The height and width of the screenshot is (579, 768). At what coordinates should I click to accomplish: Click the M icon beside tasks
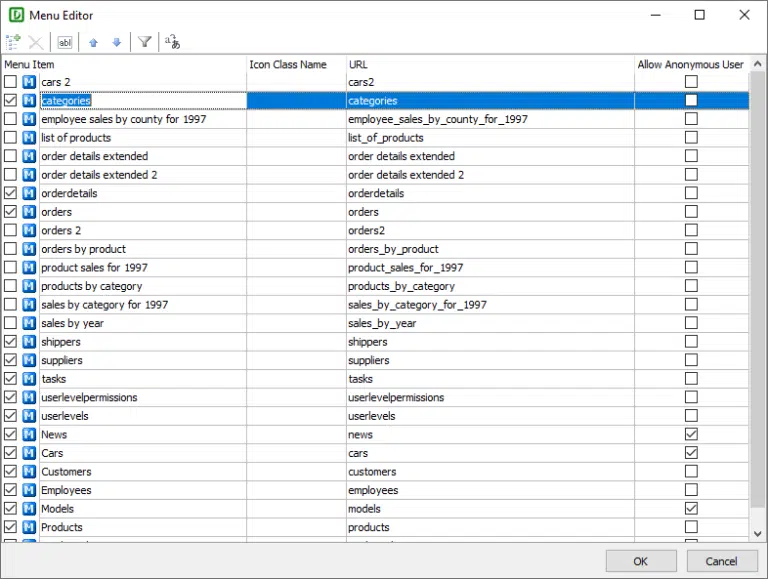point(29,379)
